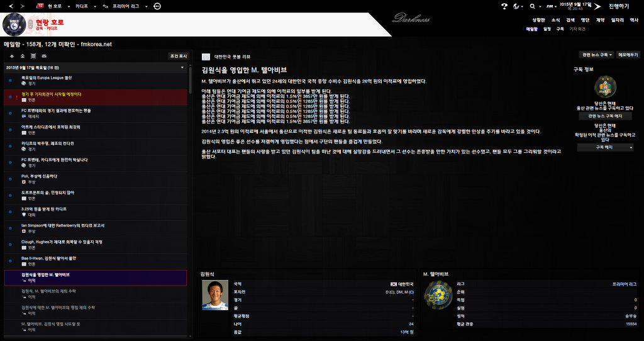Click the list view icon in inbox toolbar

33,56
